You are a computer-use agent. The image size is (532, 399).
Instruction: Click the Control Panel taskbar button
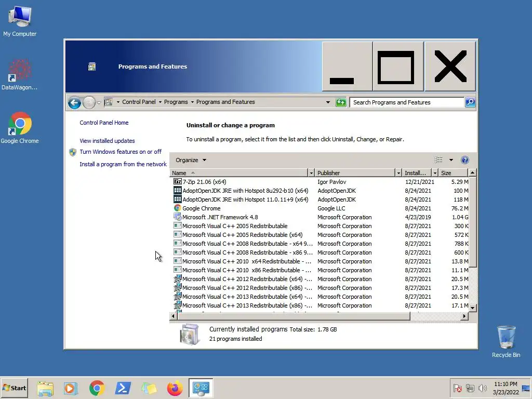(x=201, y=388)
